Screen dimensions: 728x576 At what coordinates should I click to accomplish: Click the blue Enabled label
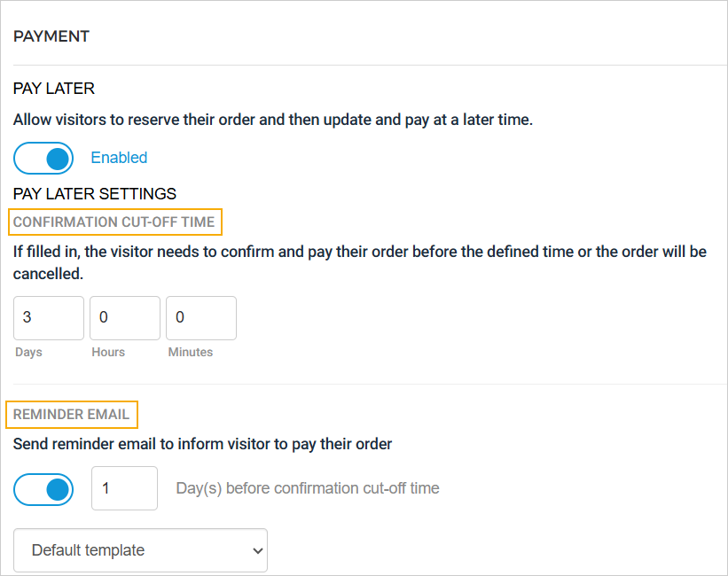pos(119,158)
